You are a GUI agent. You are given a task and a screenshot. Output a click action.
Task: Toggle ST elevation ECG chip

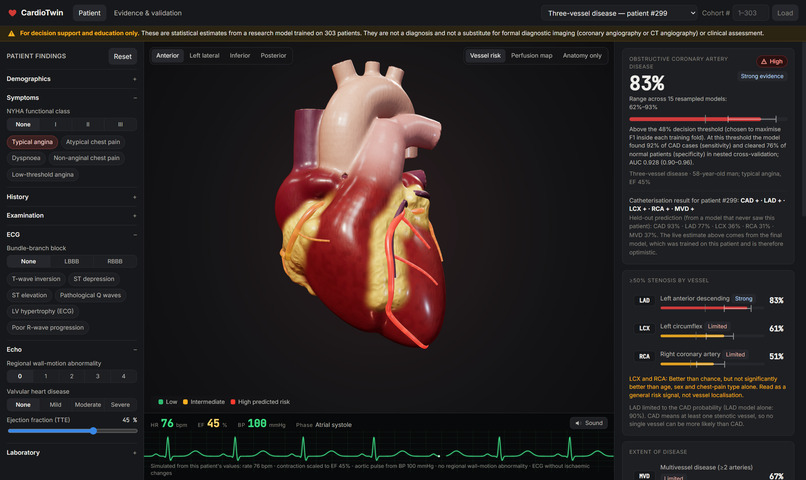point(29,296)
